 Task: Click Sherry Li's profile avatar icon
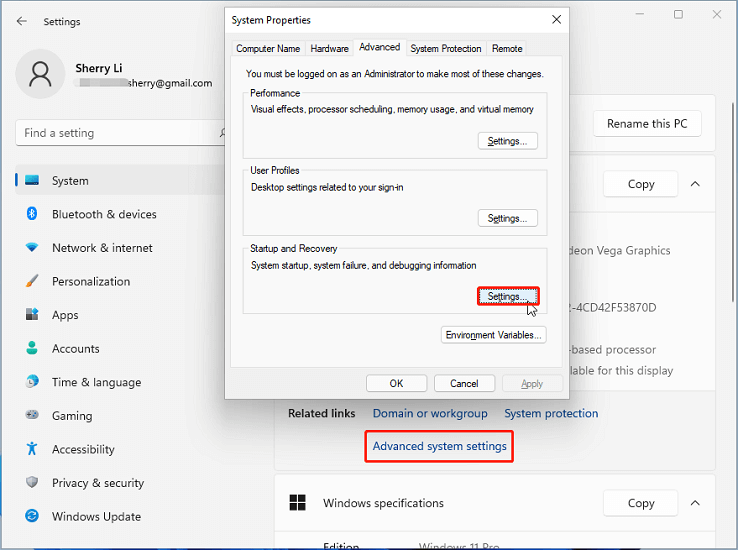(40, 74)
